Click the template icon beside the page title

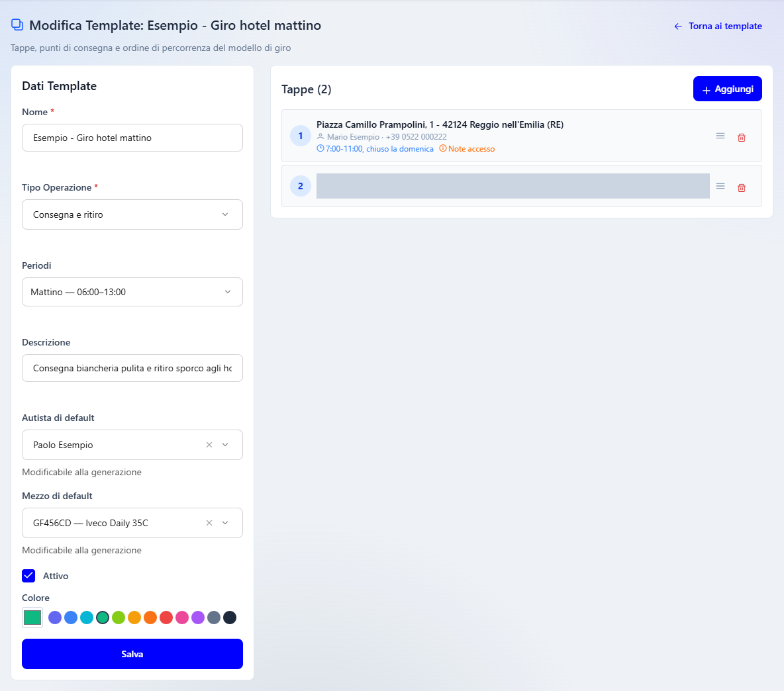(x=17, y=24)
